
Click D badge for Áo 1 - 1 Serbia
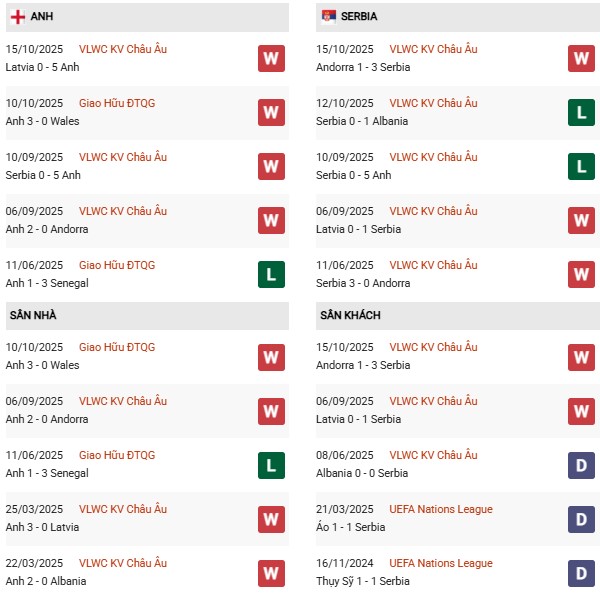pos(581,518)
